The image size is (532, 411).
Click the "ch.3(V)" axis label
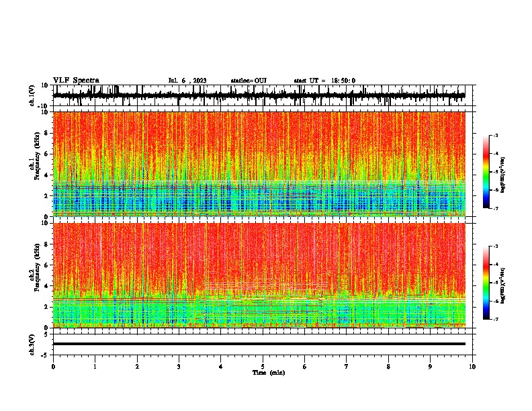[x=32, y=345]
